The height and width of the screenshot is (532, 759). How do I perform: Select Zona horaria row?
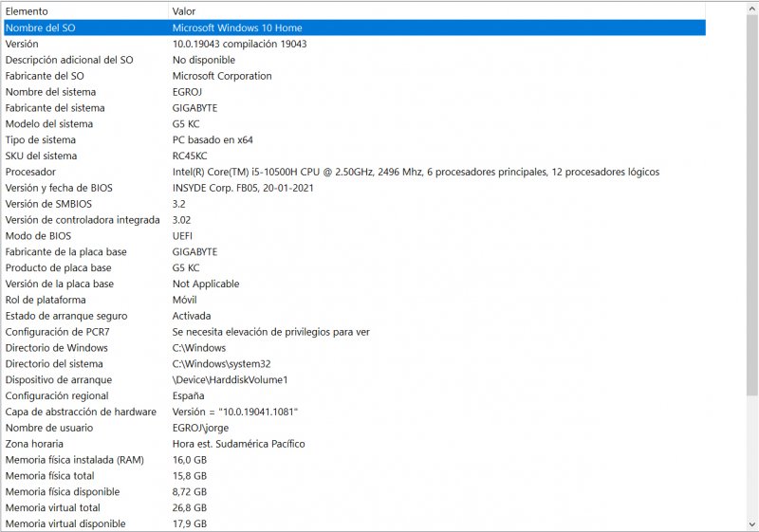point(354,443)
